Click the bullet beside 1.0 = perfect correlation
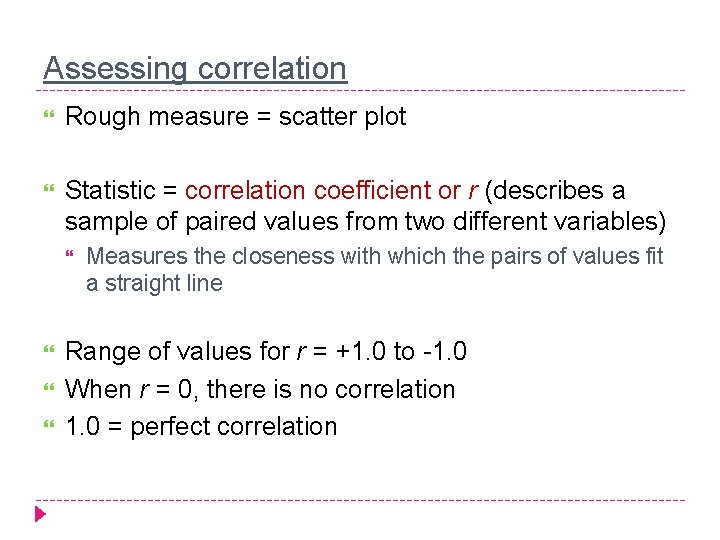This screenshot has width=720, height=540. (x=49, y=424)
